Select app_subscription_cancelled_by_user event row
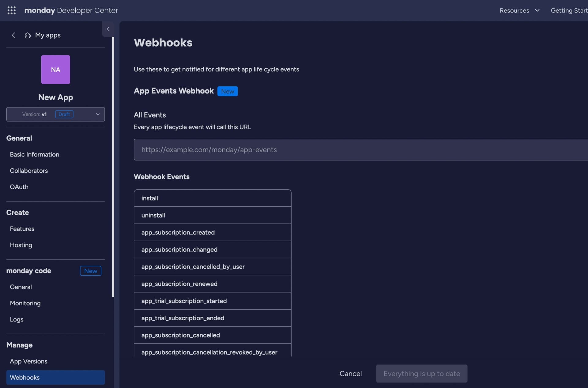Viewport: 588px width, 388px height. click(x=213, y=267)
